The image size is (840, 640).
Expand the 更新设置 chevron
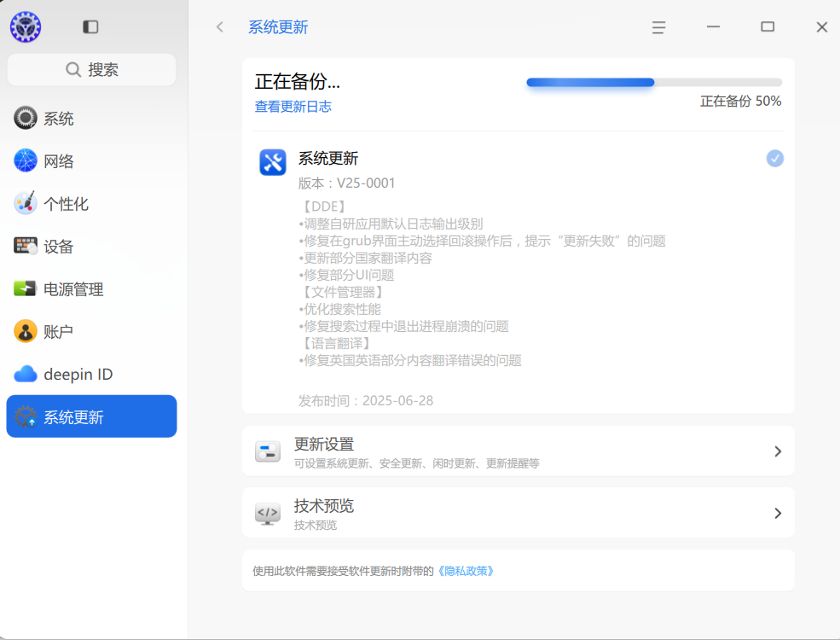778,451
